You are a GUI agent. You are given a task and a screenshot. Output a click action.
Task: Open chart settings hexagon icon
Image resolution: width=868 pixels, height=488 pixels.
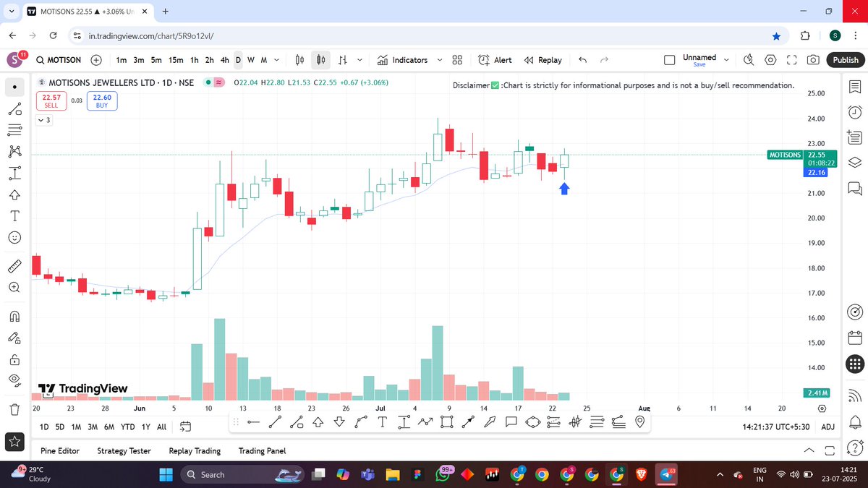click(770, 60)
